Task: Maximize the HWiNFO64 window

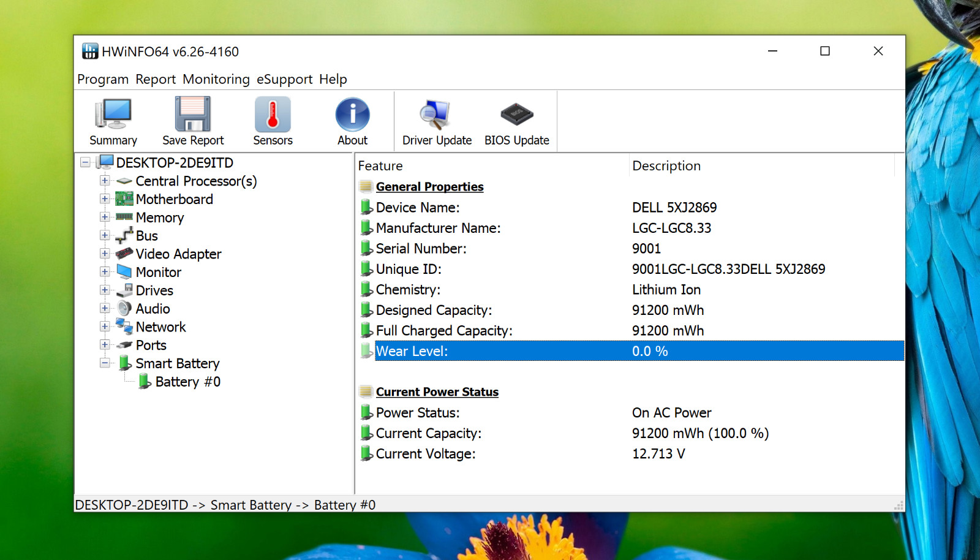Action: coord(825,51)
